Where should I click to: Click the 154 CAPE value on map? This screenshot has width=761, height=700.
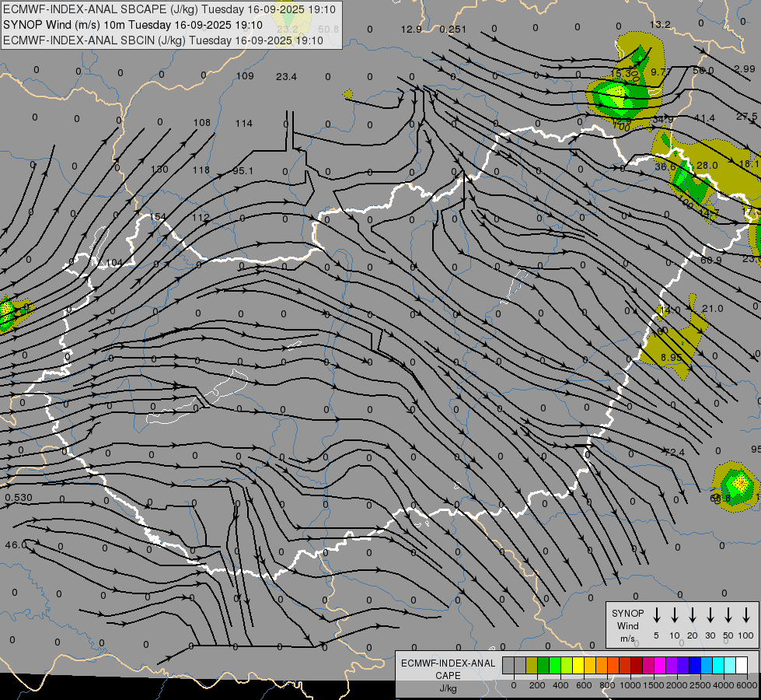click(x=157, y=217)
